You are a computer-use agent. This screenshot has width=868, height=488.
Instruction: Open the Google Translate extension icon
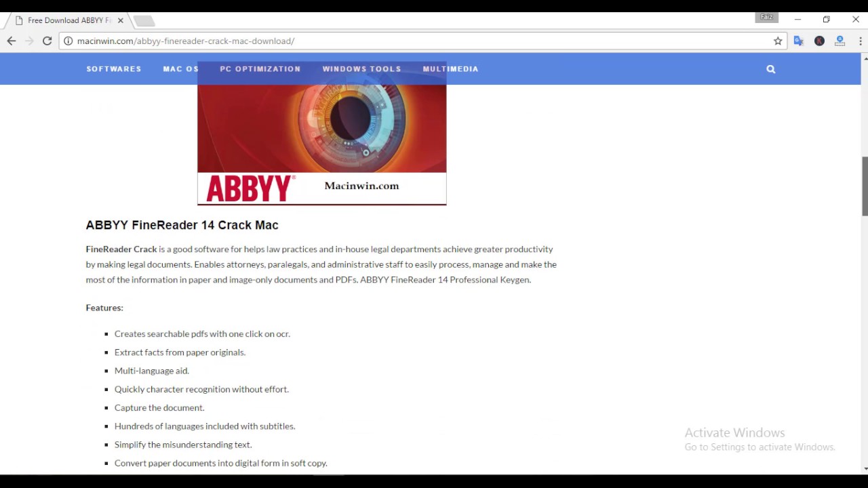798,41
